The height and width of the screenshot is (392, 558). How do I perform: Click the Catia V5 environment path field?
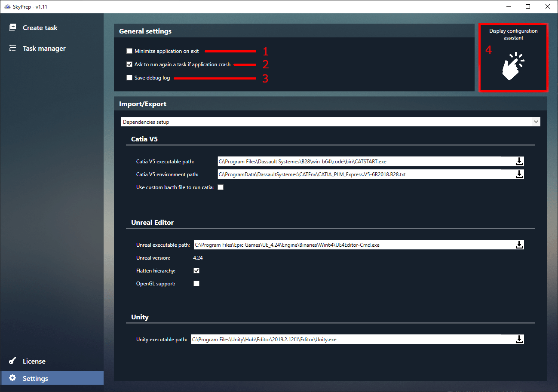click(x=365, y=174)
